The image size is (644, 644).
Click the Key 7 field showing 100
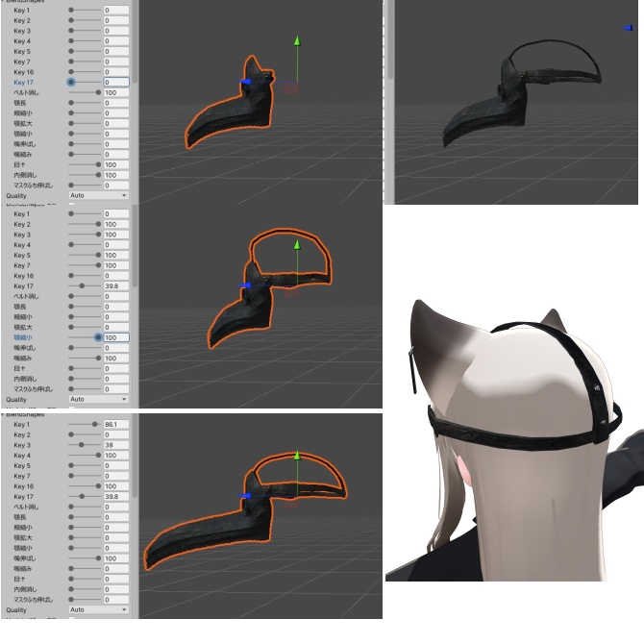coord(116,265)
